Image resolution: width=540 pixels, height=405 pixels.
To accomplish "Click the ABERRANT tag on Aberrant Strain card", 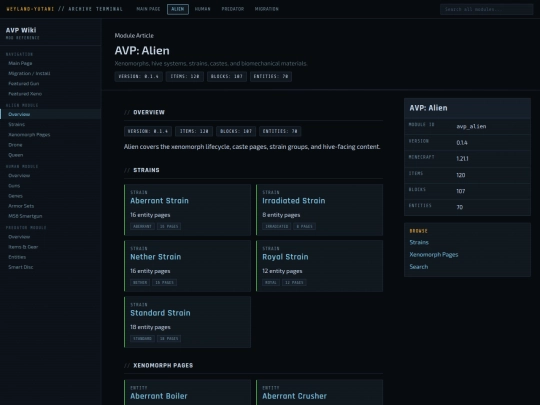I will [142, 226].
